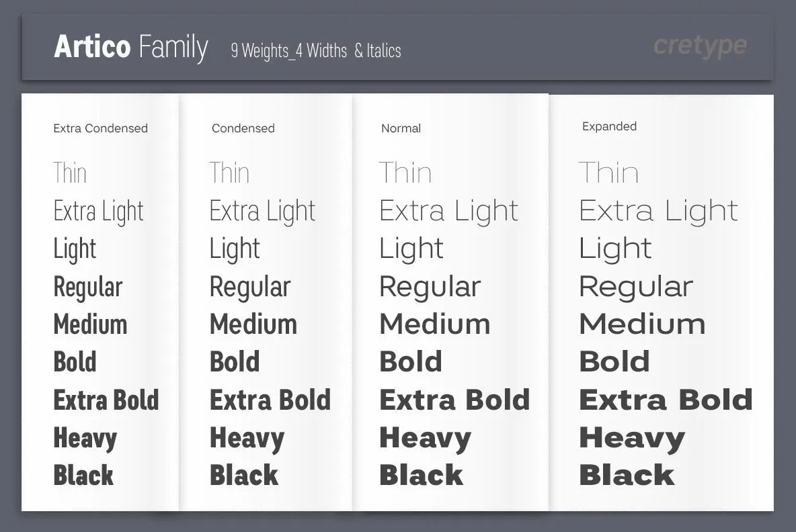
Task: Click Thin in the Extra Condensed column
Action: click(70, 173)
